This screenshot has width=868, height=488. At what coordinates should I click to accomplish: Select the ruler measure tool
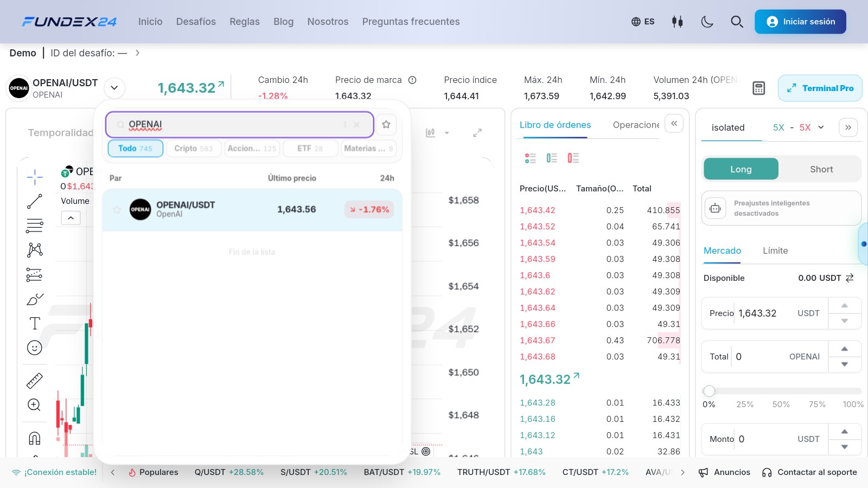pos(35,381)
